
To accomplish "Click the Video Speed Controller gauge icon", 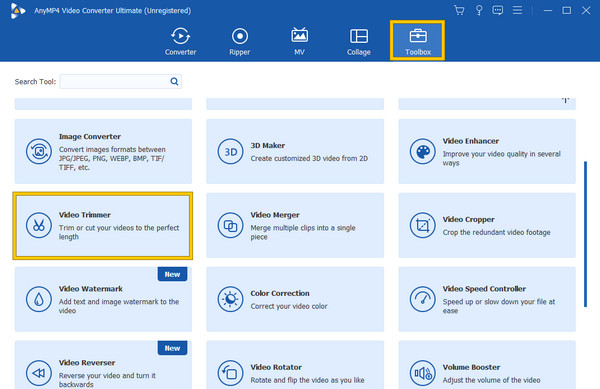I will tap(422, 299).
